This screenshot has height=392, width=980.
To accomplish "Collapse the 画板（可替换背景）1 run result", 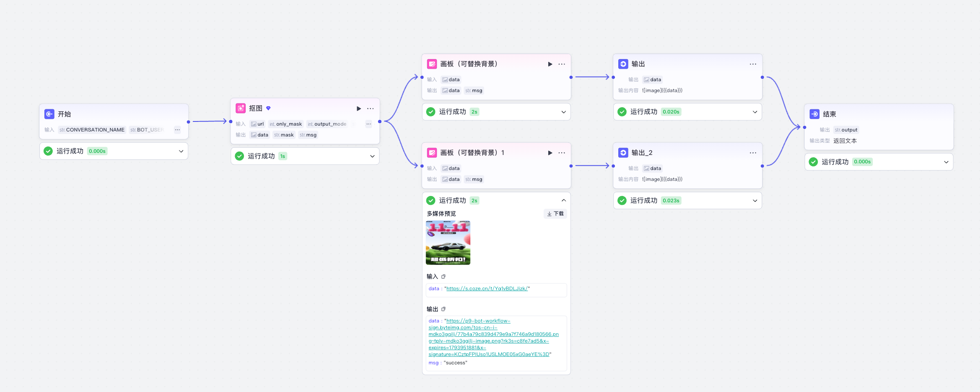I will [563, 201].
